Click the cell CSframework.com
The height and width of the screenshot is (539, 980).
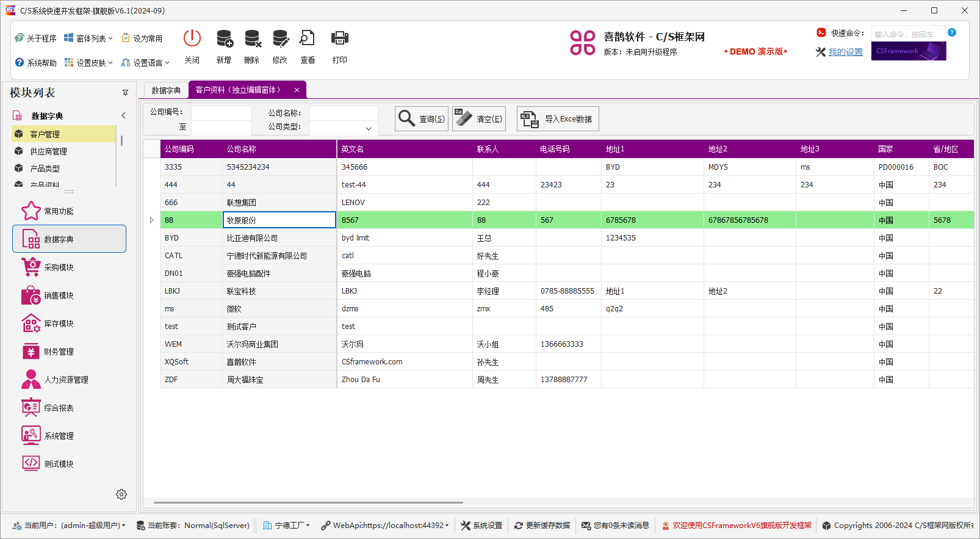[x=405, y=362]
